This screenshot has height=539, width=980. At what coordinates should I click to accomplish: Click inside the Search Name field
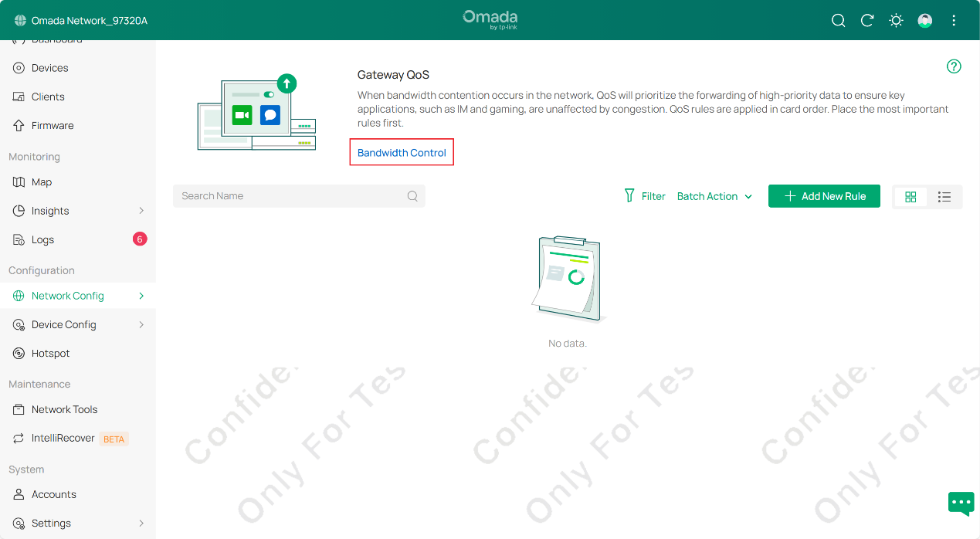[x=293, y=195]
